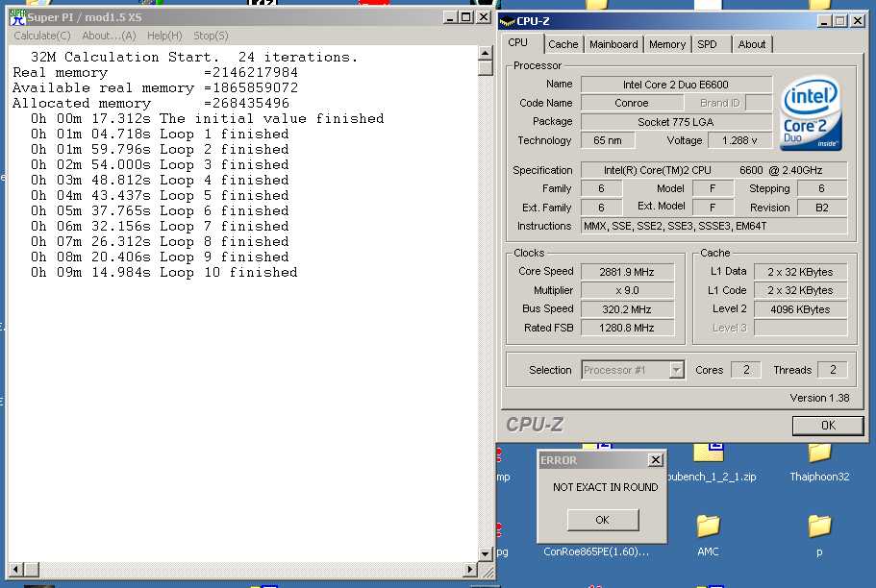
Task: Open the Help(H) menu in Super PI
Action: point(164,36)
